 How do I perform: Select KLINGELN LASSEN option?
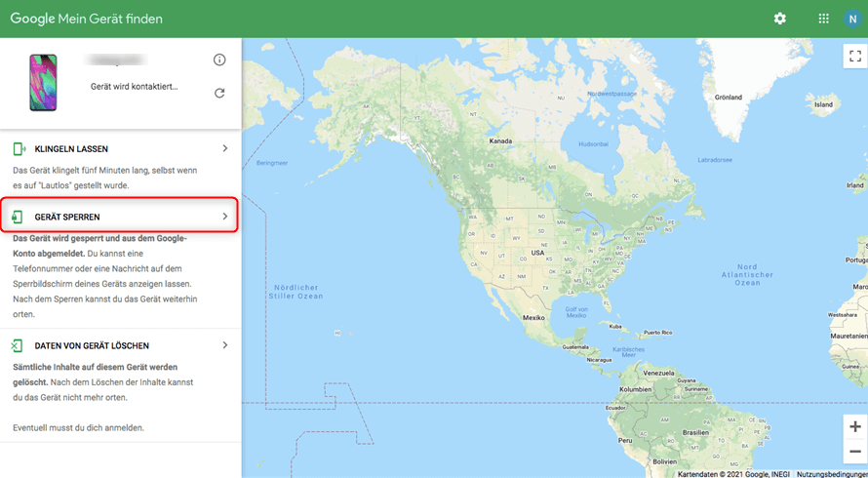tap(71, 149)
